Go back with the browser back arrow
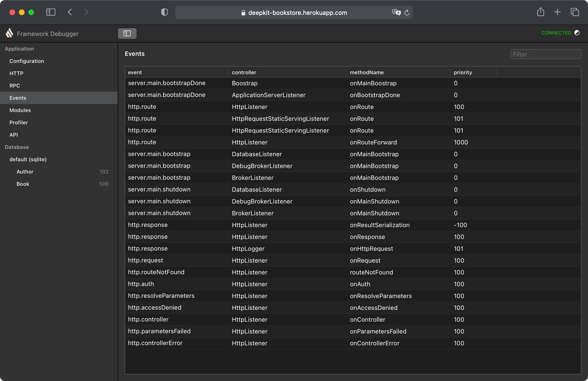The width and height of the screenshot is (588, 381). point(70,12)
